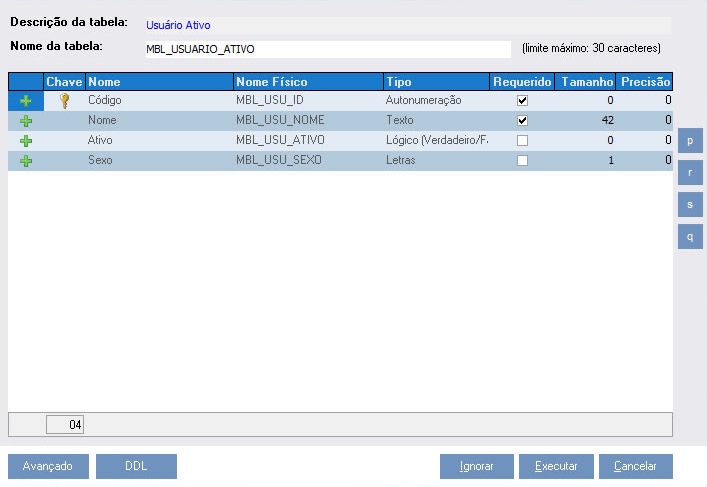Check Requerido for the Ativo field

[522, 141]
